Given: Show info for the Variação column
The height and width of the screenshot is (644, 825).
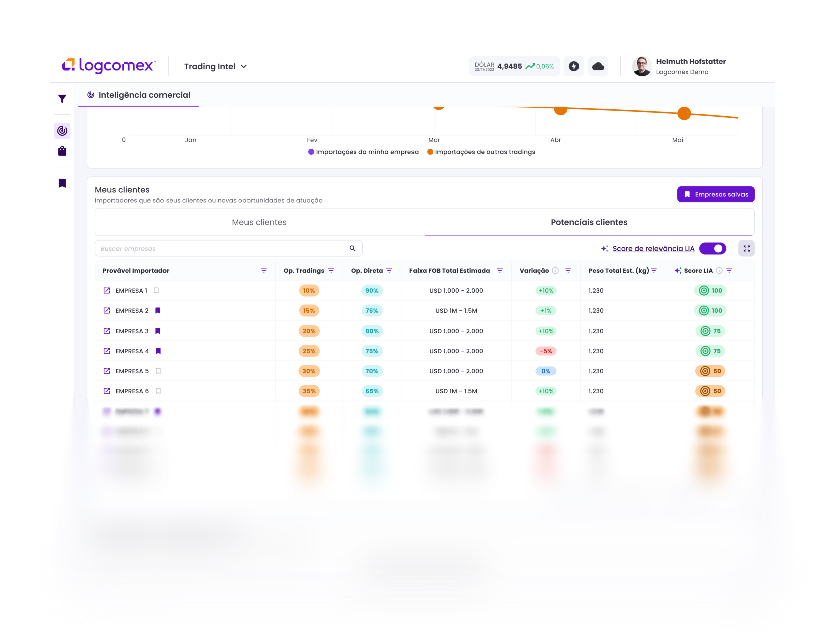Looking at the screenshot, I should tap(555, 271).
